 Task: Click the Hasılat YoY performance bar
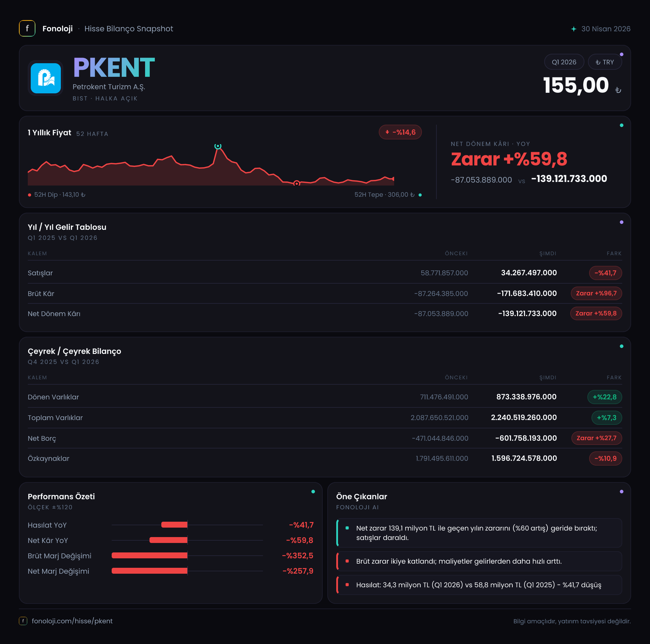174,525
